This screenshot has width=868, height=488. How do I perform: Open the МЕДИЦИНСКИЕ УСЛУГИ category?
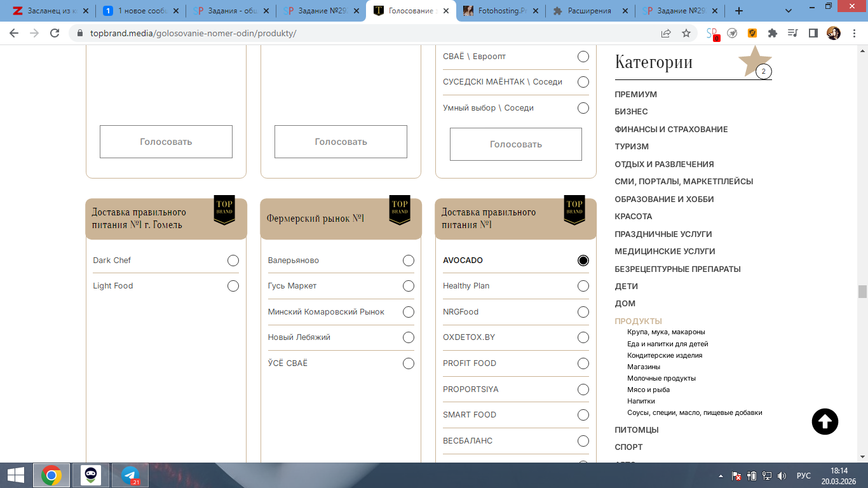coord(665,252)
